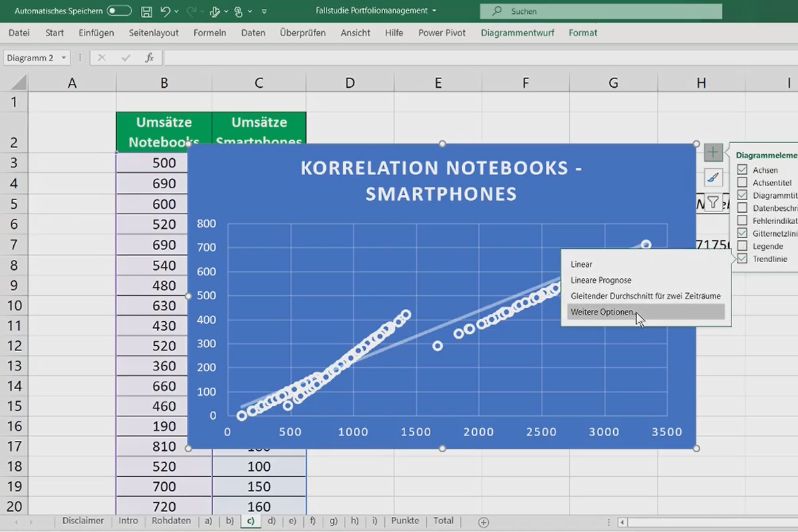Open Chart Filters with the funnel icon
The image size is (798, 532).
713,202
